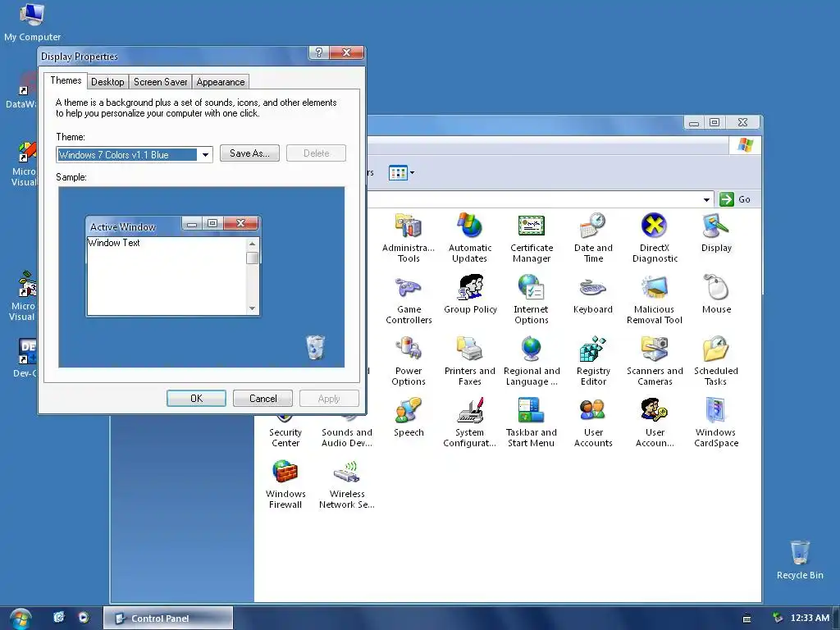Launch Registry Editor icon
The width and height of the screenshot is (840, 630).
pyautogui.click(x=593, y=361)
